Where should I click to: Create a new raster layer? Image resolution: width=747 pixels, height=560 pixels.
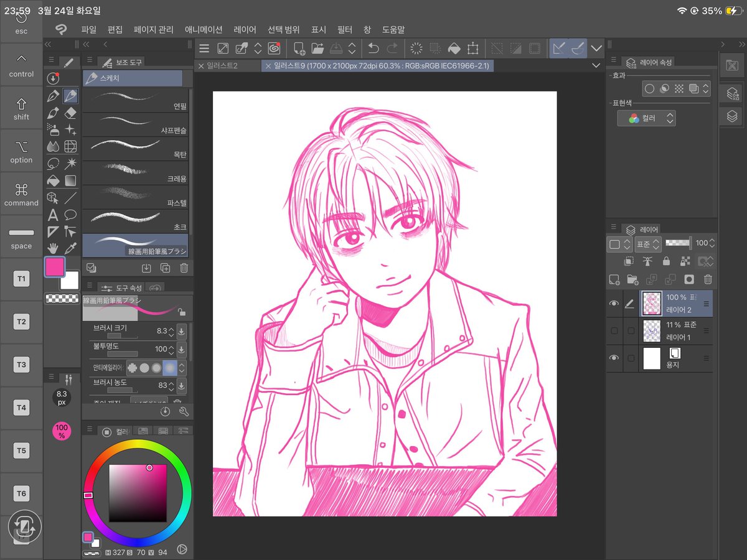tap(614, 280)
